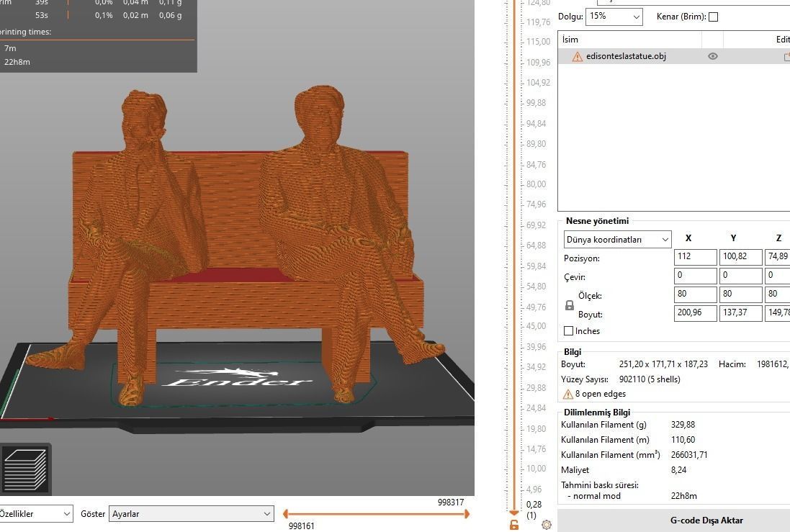Click filament volume value 266031,71
The width and height of the screenshot is (790, 532).
click(x=689, y=455)
